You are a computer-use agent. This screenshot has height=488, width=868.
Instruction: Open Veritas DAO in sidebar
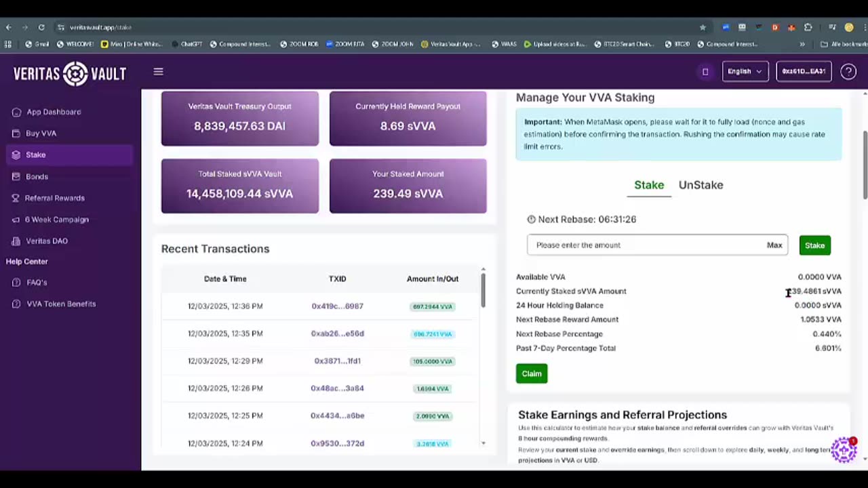[x=46, y=241]
